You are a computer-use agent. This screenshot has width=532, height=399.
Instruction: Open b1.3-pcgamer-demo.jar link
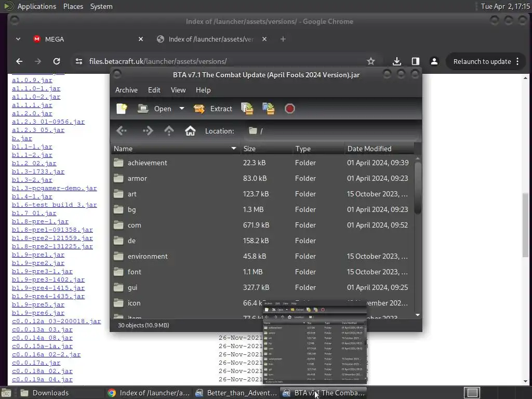54,188
